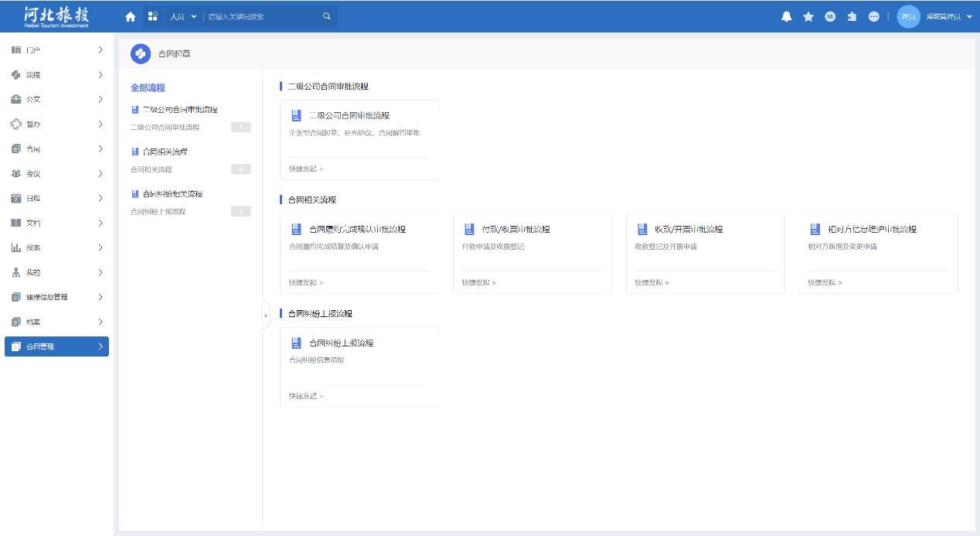Click the round user avatar
The width and height of the screenshot is (980, 536).
point(908,16)
